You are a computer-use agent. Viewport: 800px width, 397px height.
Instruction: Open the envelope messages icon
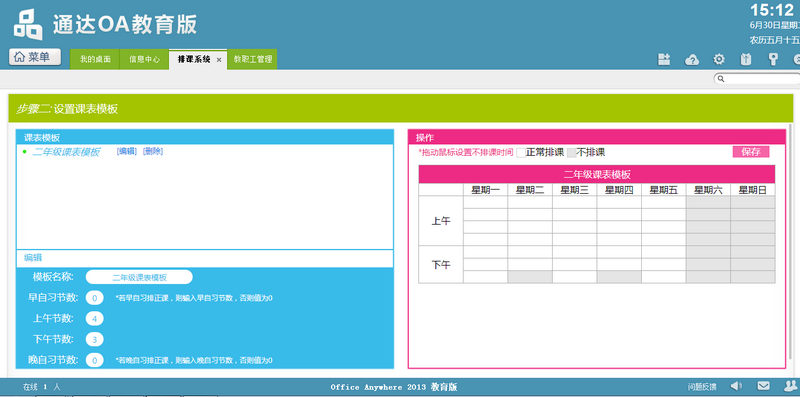click(763, 386)
